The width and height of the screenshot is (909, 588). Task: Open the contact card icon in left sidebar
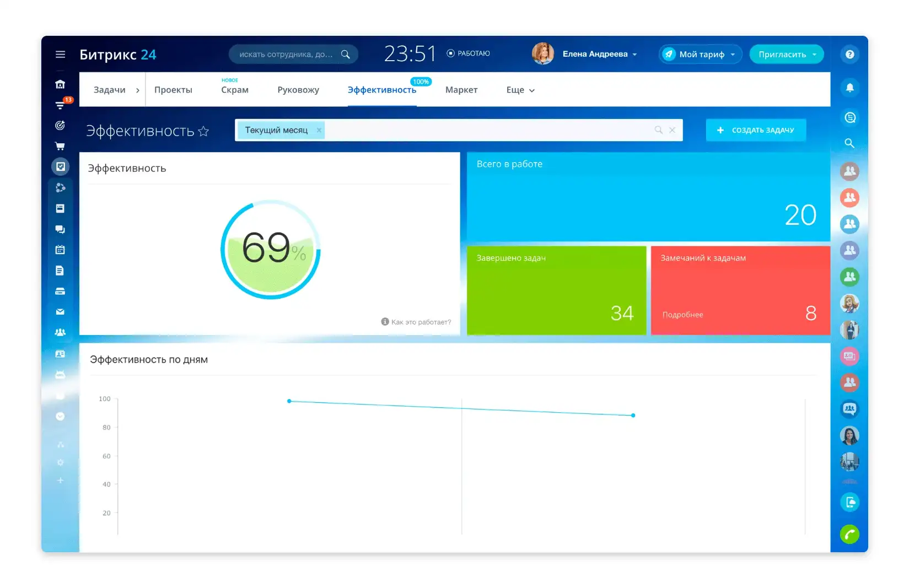60,354
